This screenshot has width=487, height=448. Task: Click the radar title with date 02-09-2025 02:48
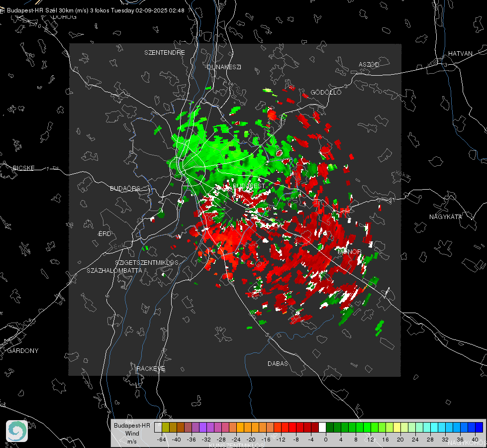(x=96, y=10)
